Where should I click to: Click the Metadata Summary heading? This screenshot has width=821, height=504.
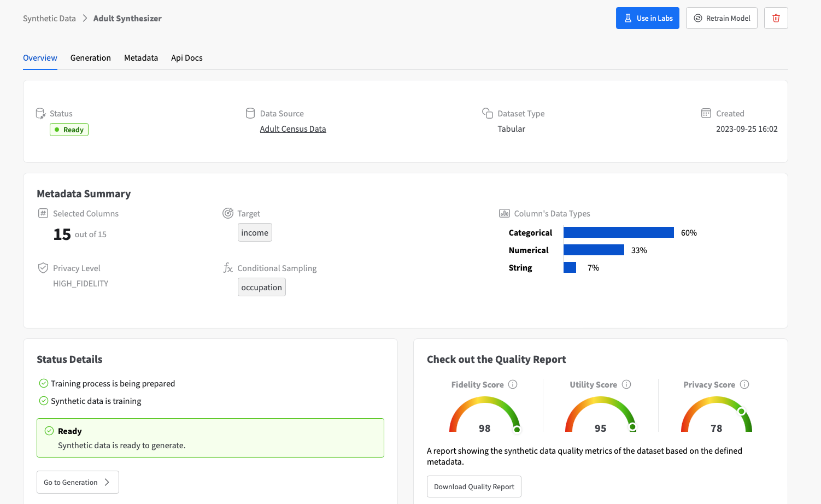84,194
